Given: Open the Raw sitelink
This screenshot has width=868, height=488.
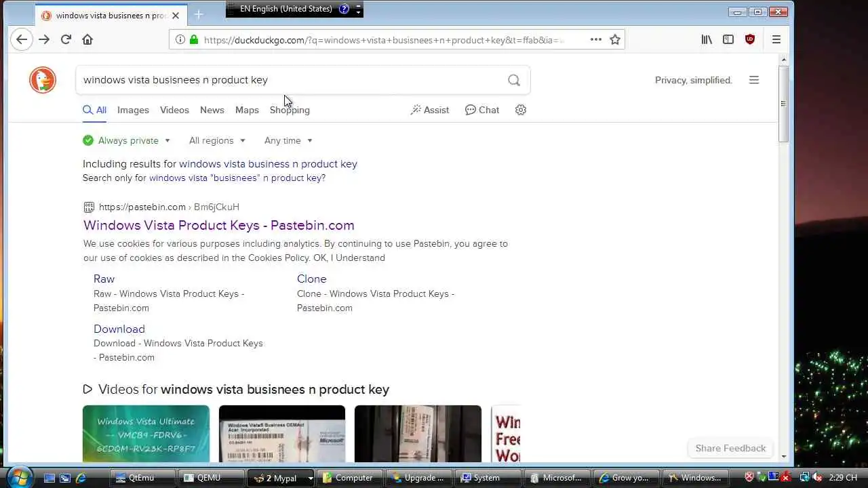Looking at the screenshot, I should pos(104,279).
